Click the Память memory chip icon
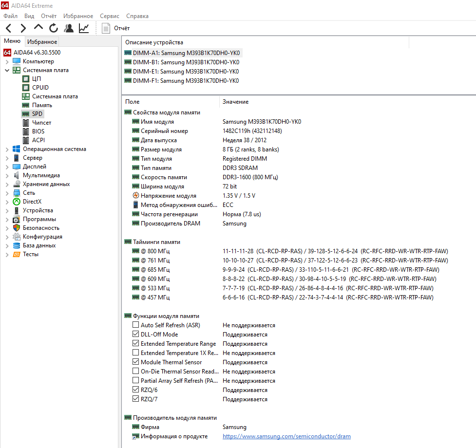Viewport: 476px width, 448px height. coord(26,105)
